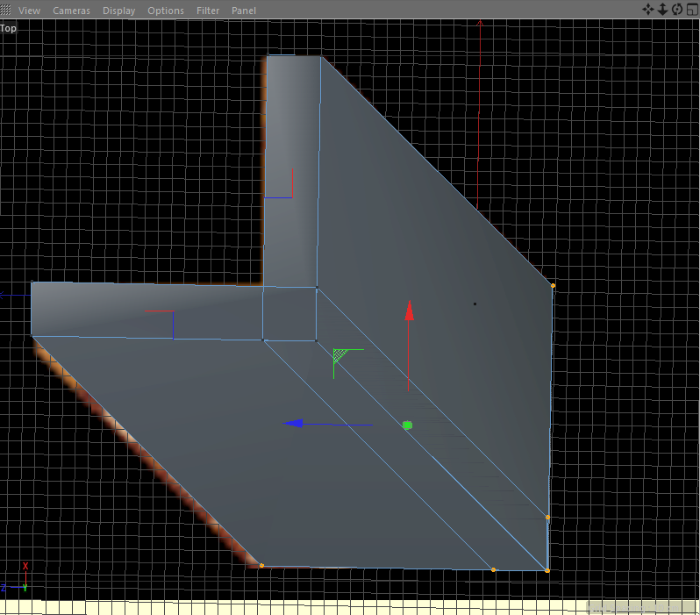This screenshot has height=615, width=700.
Task: Click the blue left-arrow axis handle
Action: tap(293, 423)
